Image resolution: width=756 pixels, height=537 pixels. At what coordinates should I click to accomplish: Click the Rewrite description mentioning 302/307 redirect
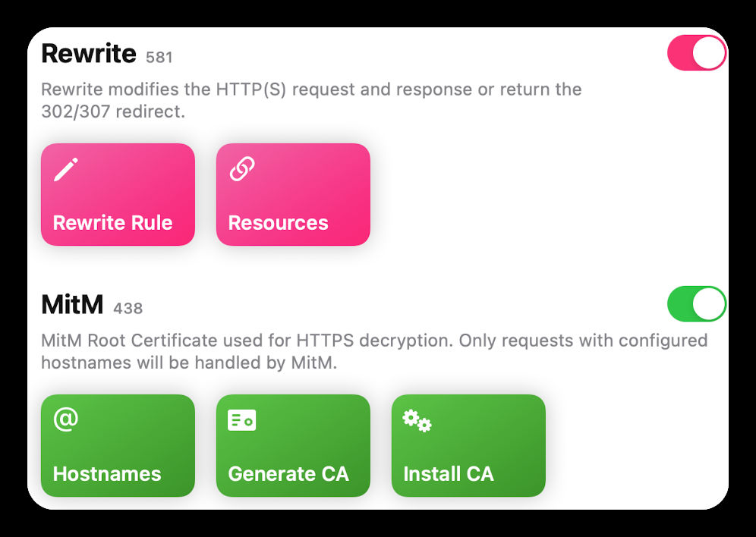[311, 100]
